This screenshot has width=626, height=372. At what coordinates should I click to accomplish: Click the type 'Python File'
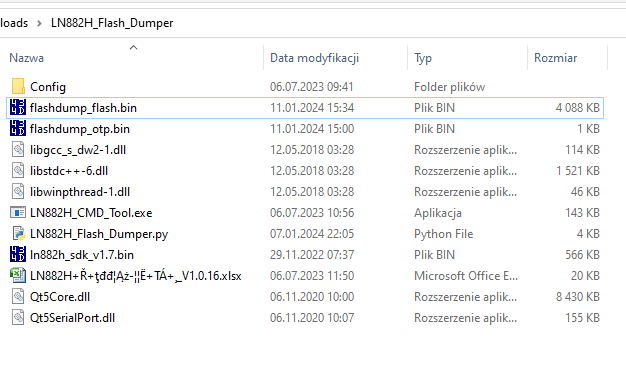(x=444, y=233)
